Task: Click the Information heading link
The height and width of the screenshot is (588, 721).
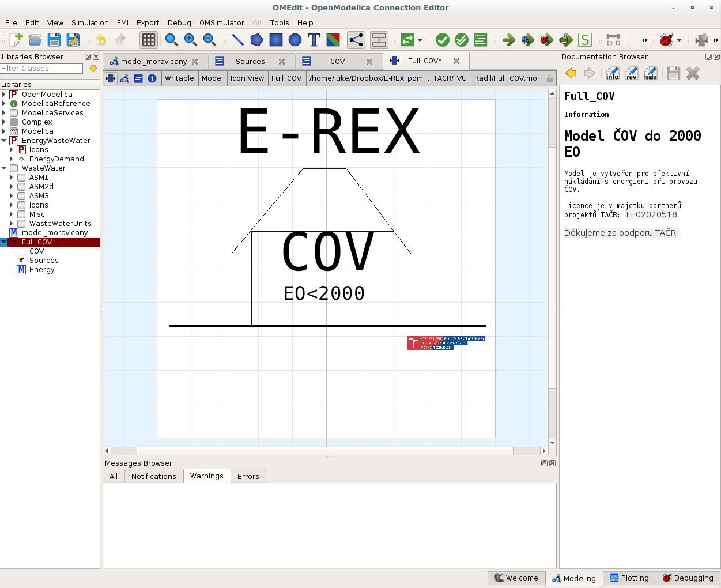Action: pos(586,115)
